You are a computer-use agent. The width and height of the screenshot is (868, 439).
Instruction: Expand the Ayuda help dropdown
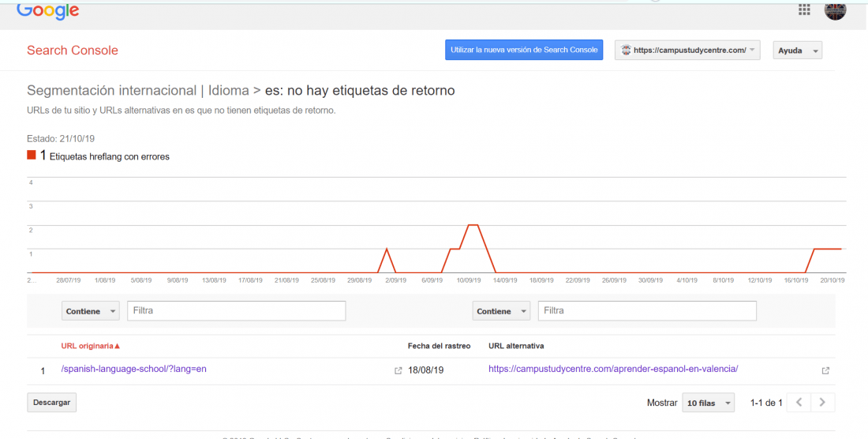(x=798, y=51)
